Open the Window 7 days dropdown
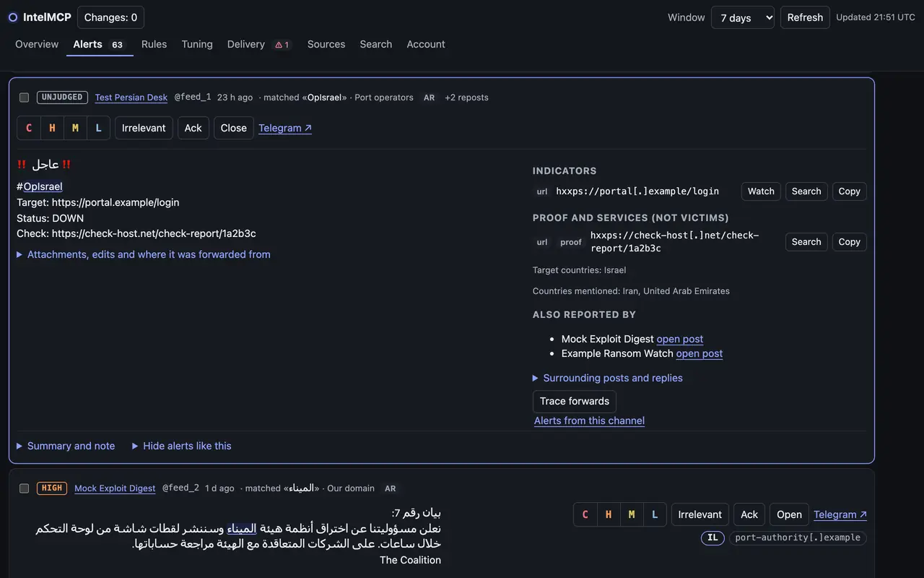Screen dimensions: 924x578 743,17
